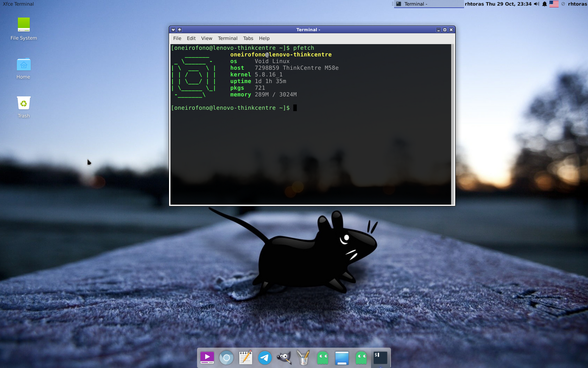The image size is (588, 368).
Task: Click the Xfce Terminal label in top panel
Action: click(x=18, y=4)
